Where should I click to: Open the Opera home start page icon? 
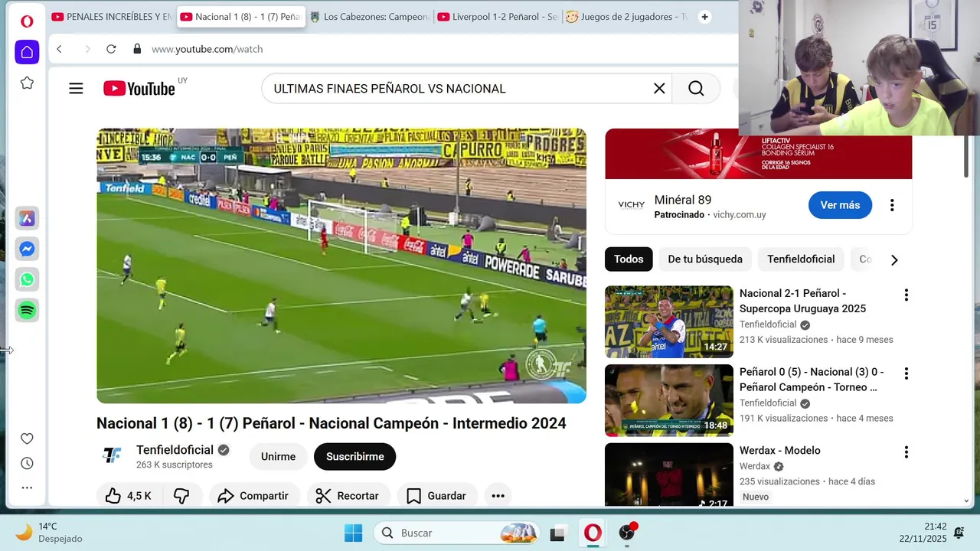[27, 52]
